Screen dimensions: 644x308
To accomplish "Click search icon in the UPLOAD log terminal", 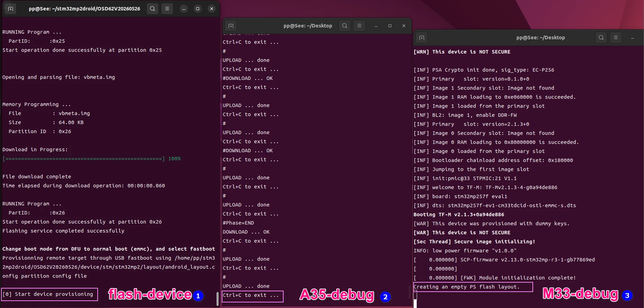I will point(345,26).
